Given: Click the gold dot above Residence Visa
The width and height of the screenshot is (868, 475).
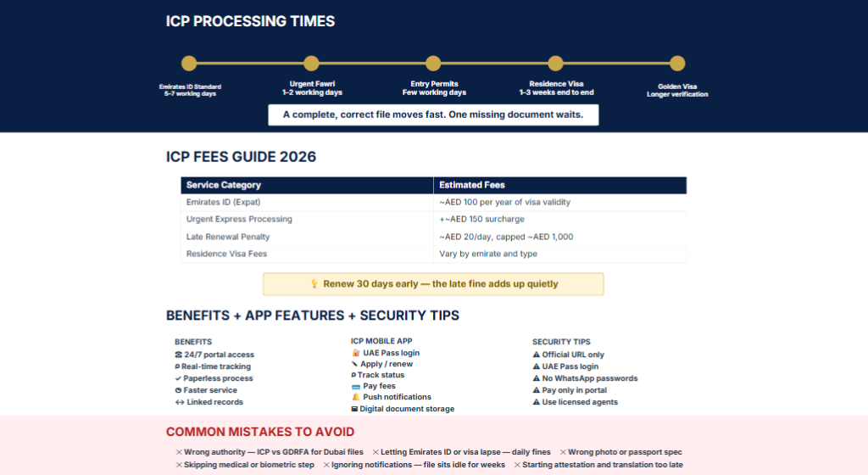Looking at the screenshot, I should click(x=555, y=63).
